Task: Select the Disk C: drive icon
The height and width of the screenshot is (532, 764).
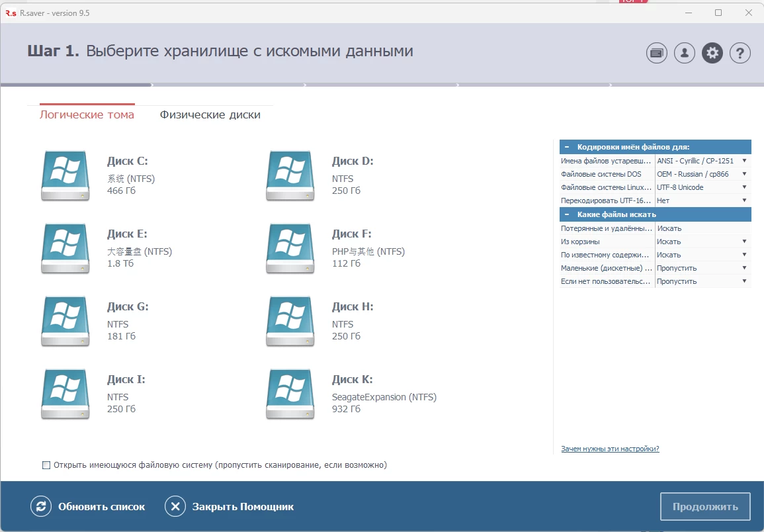Action: pyautogui.click(x=65, y=175)
